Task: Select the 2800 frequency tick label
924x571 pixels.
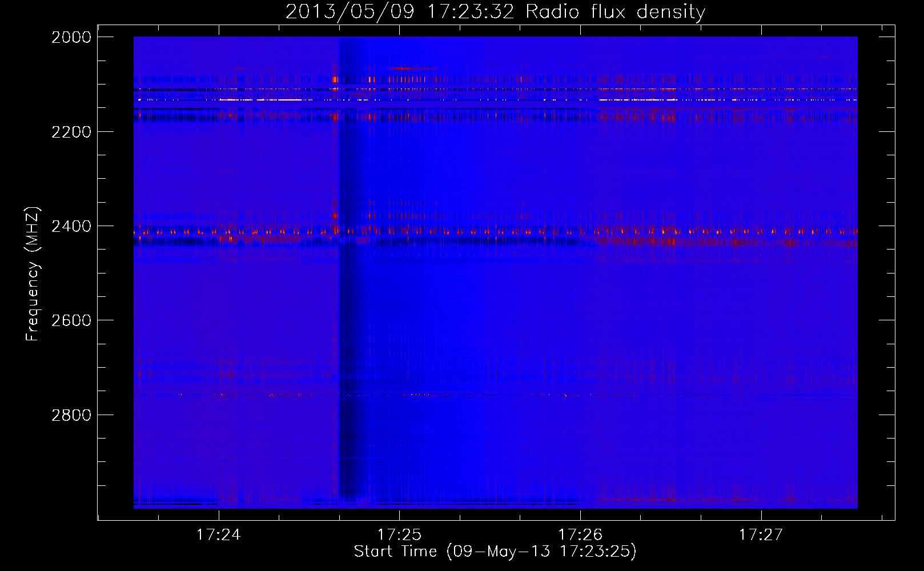Action: [x=71, y=415]
